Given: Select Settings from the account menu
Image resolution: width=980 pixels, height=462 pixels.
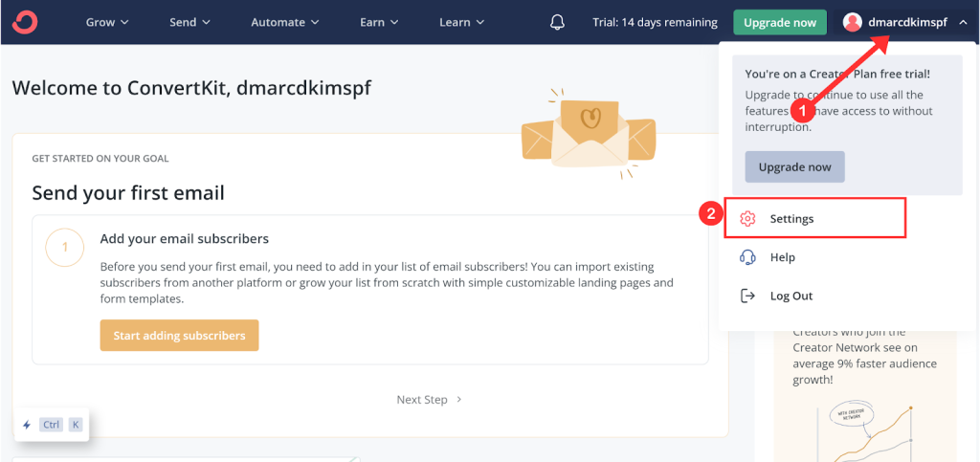Looking at the screenshot, I should tap(791, 219).
